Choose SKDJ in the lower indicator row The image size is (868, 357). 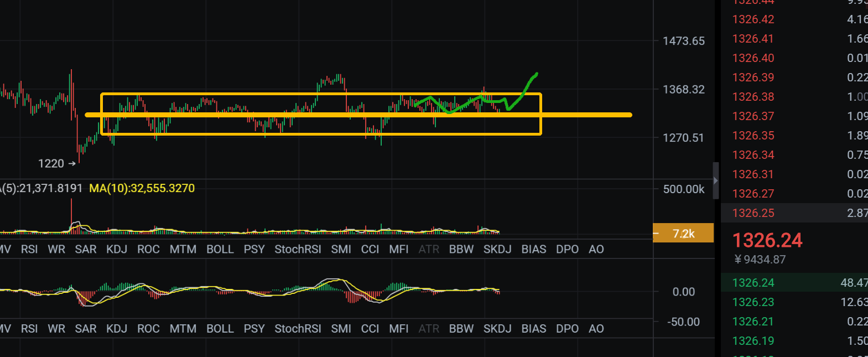(497, 329)
